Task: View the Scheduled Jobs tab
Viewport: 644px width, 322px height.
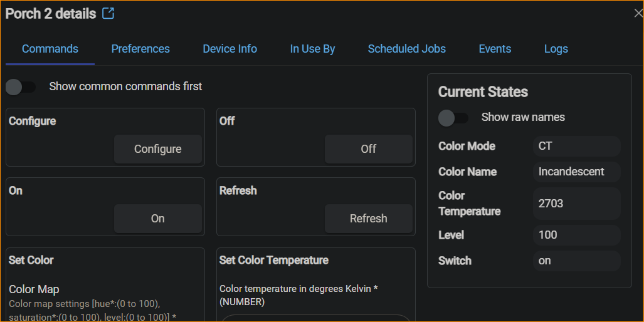Action: click(407, 49)
